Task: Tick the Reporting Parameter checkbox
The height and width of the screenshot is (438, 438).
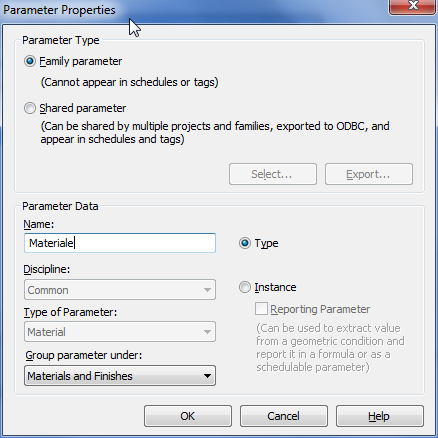Action: click(261, 309)
